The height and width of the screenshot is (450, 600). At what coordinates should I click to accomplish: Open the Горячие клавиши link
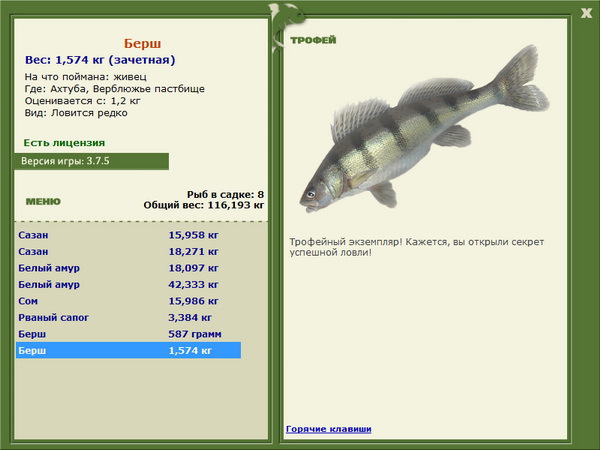329,429
